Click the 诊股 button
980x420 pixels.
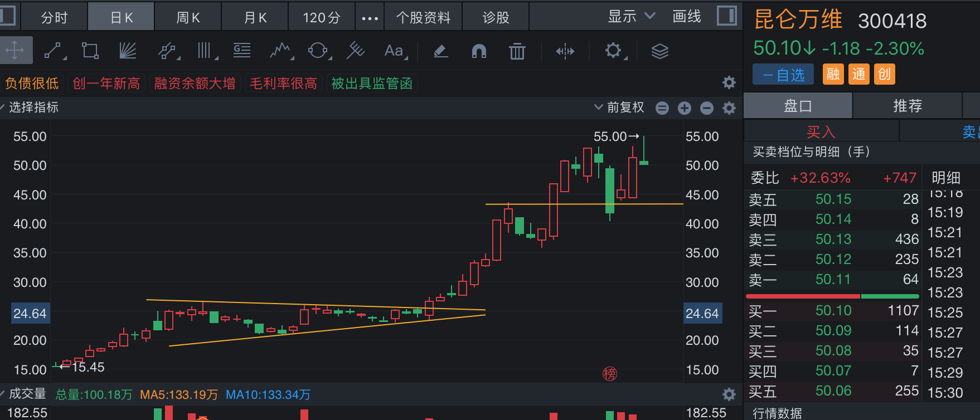coord(496,18)
